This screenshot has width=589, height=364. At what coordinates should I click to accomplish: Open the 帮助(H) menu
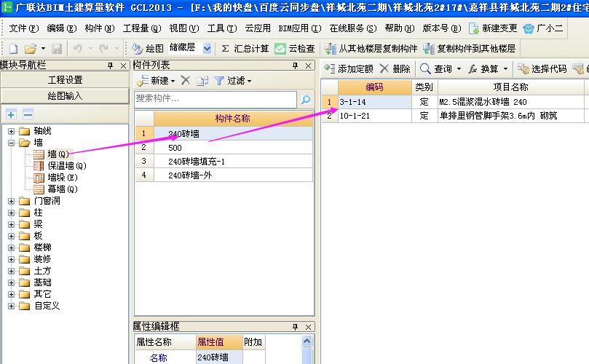pyautogui.click(x=400, y=28)
